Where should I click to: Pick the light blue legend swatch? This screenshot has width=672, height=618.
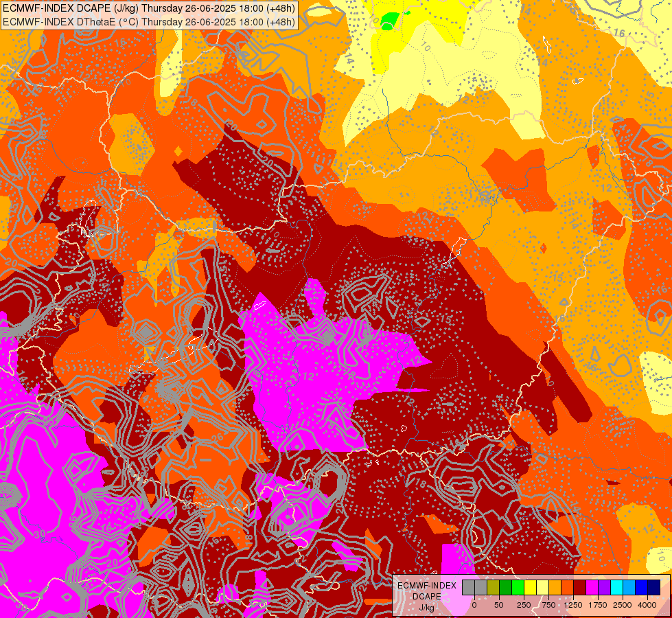pos(629,588)
